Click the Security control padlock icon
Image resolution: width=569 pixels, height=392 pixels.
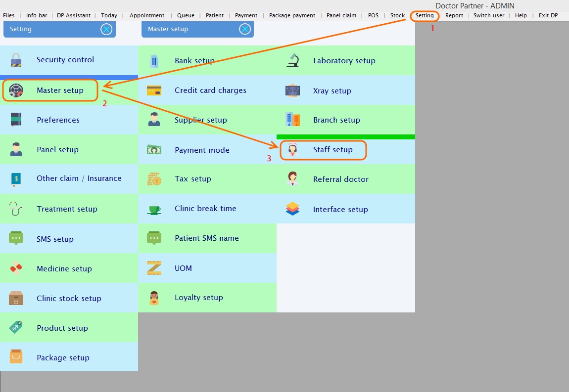coord(16,60)
